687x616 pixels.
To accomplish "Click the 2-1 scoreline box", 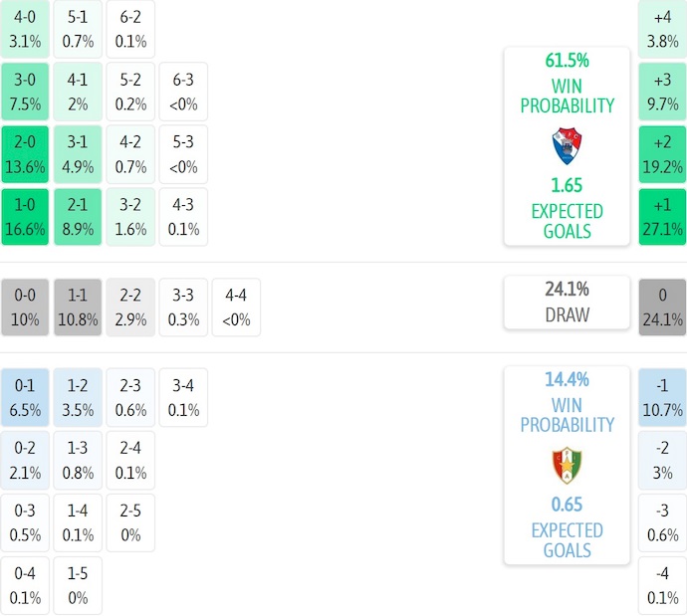I will click(x=79, y=217).
